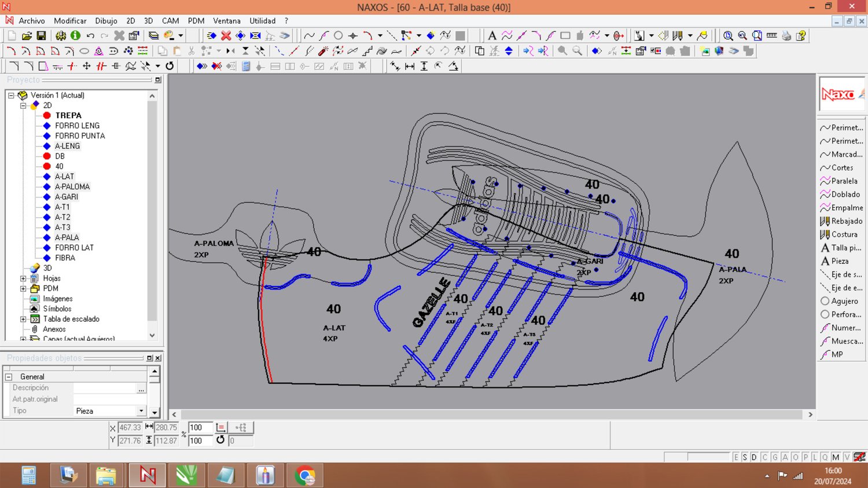Viewport: 868px width, 488px height.
Task: Open the Dibujo menu
Action: [106, 21]
